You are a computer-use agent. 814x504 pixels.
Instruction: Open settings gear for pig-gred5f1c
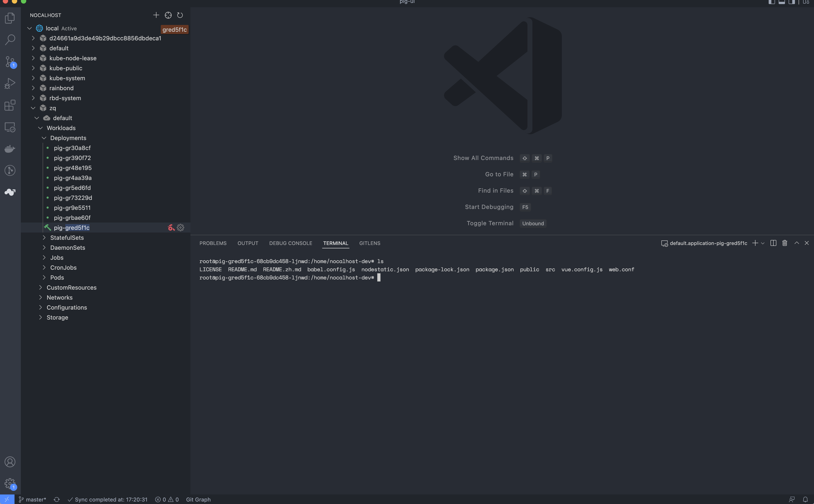[x=180, y=228]
